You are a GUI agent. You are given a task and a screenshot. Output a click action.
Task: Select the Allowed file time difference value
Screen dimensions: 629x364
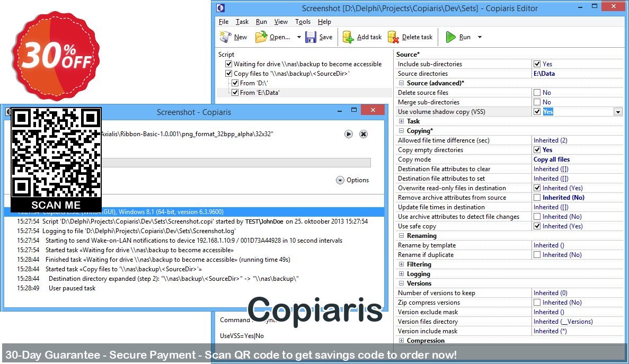[x=551, y=140]
